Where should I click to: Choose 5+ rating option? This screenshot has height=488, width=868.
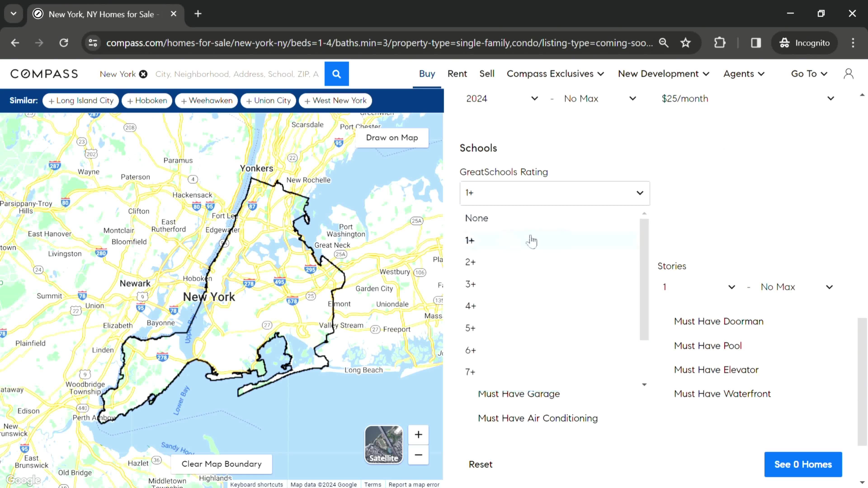point(550,328)
